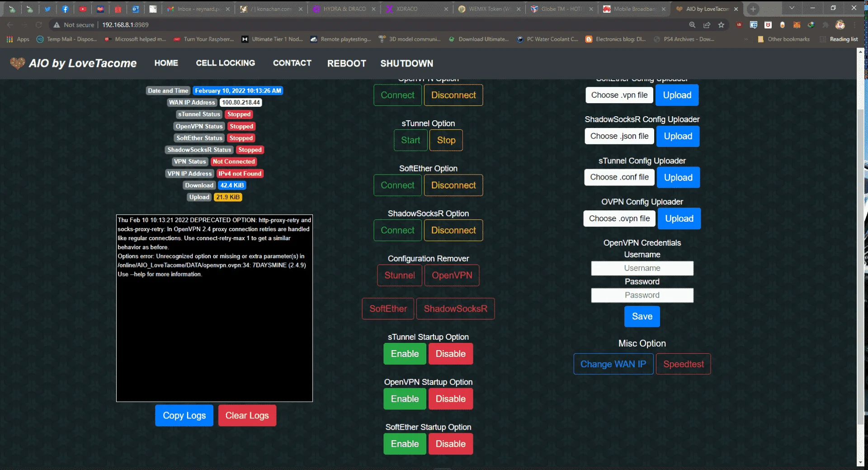Image resolution: width=868 pixels, height=470 pixels.
Task: Click the AIO heart logo icon
Action: pyautogui.click(x=17, y=63)
